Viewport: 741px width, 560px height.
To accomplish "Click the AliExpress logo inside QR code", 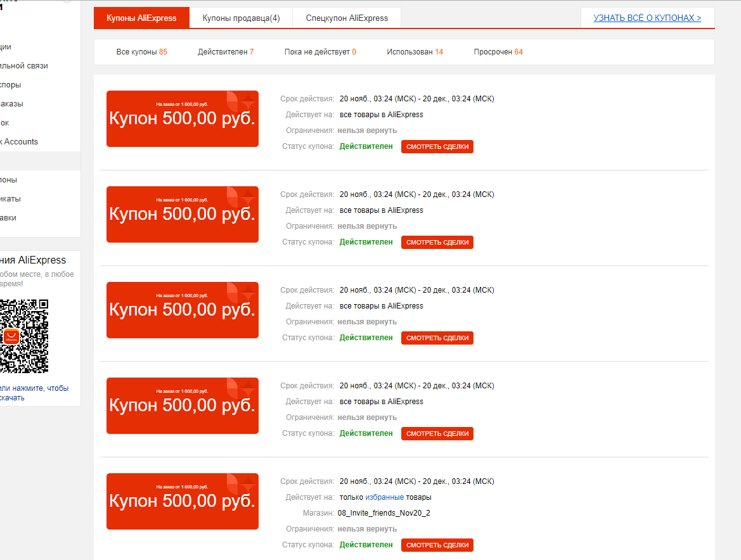I will [x=11, y=336].
